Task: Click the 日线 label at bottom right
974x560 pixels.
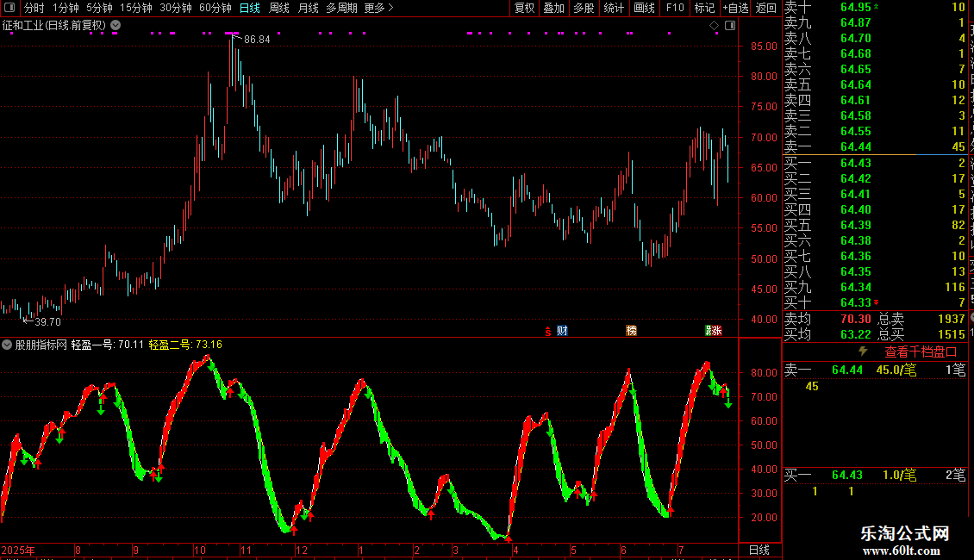Action: point(759,550)
